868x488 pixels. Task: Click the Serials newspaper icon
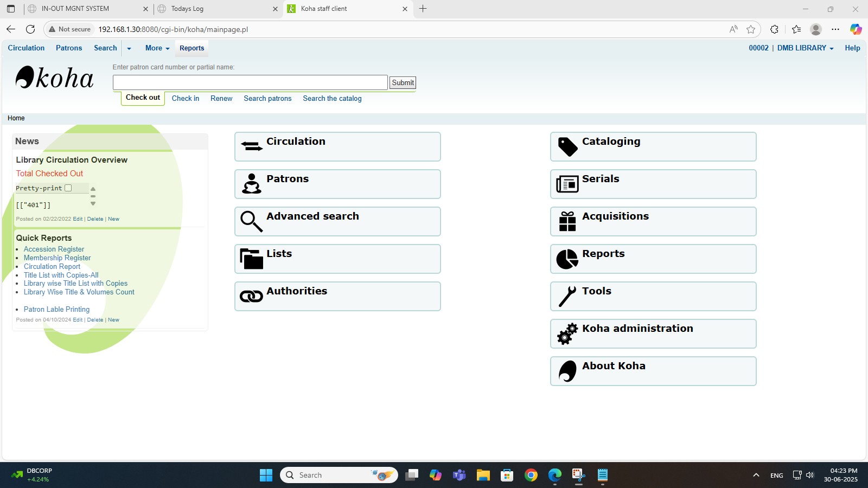pos(567,184)
